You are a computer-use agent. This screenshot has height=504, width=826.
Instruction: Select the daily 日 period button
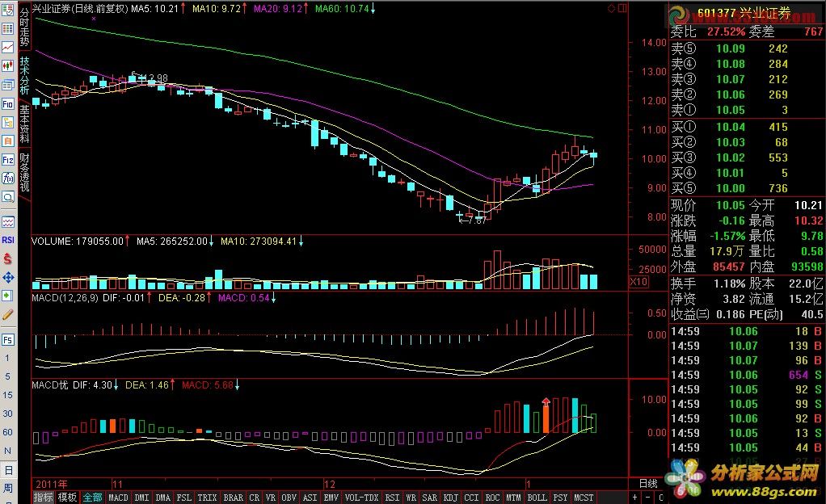[8, 470]
